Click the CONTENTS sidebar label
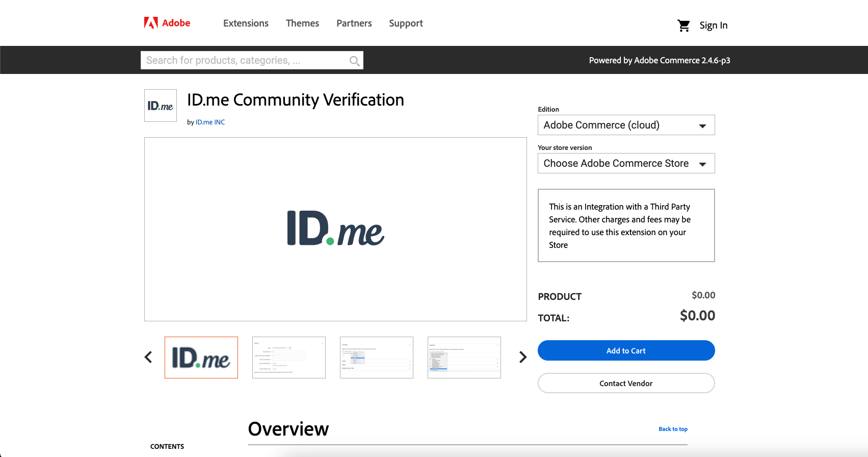This screenshot has height=457, width=868. pyautogui.click(x=167, y=446)
